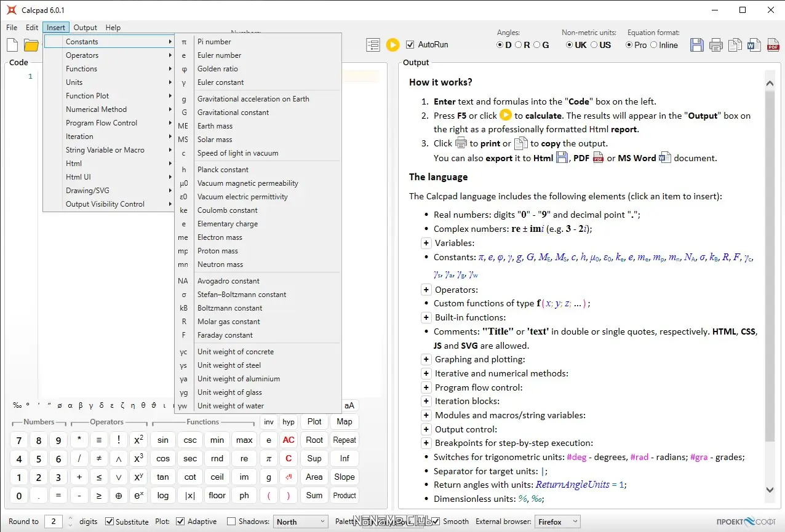The height and width of the screenshot is (532, 785).
Task: Click the factorial ! key
Action: (x=119, y=440)
